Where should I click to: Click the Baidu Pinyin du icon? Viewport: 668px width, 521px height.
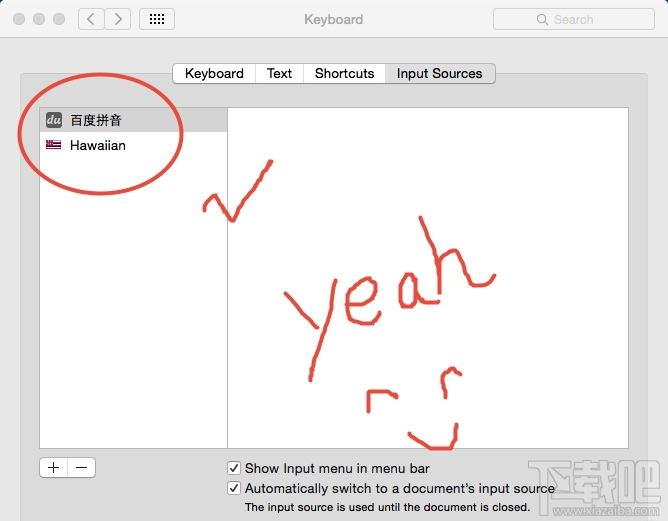[x=54, y=120]
